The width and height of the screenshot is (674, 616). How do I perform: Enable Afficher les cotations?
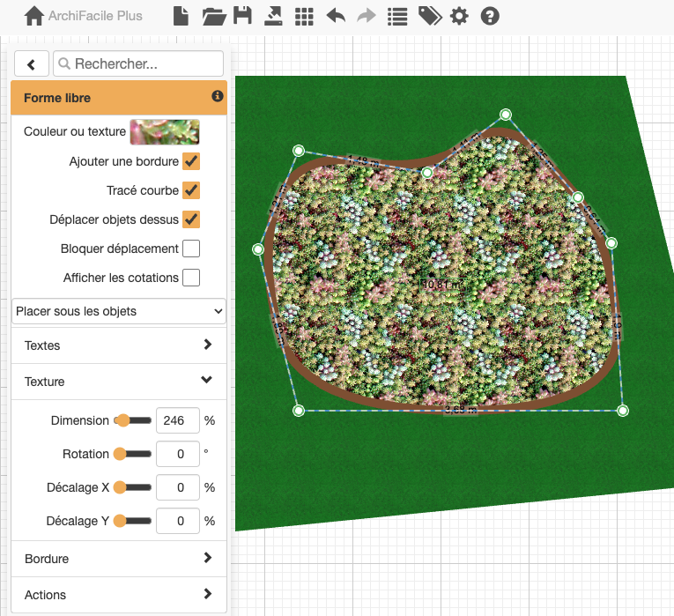click(x=190, y=278)
